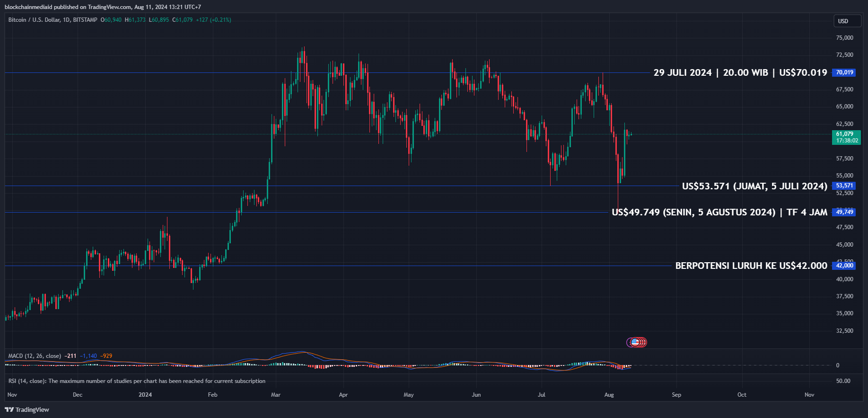The width and height of the screenshot is (868, 418).
Task: Select the 'BERPOTENSI LURUH KE US$42.000' annotation
Action: [751, 266]
